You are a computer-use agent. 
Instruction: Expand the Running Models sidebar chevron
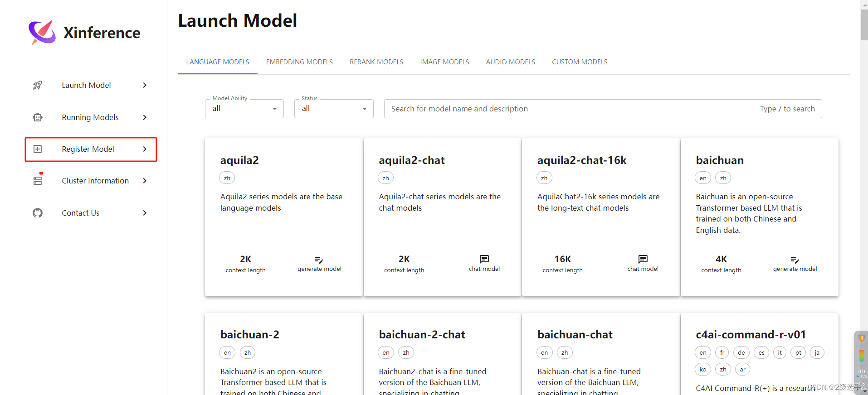pos(145,117)
